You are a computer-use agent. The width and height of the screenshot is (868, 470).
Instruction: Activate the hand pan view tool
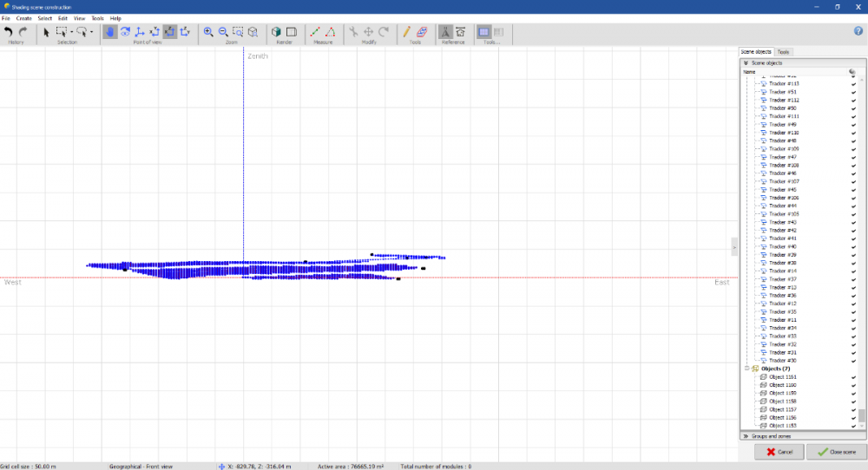click(x=110, y=32)
